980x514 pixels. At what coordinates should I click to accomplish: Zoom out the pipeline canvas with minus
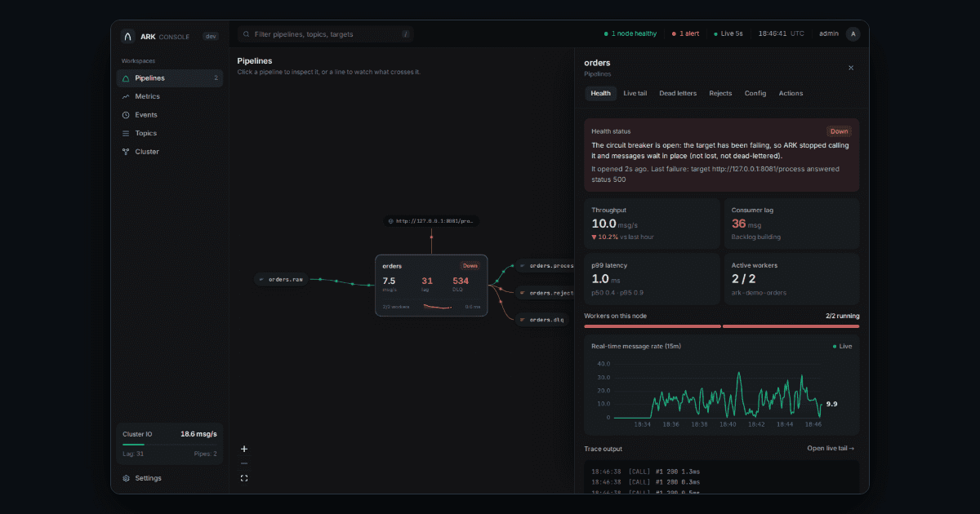point(244,463)
